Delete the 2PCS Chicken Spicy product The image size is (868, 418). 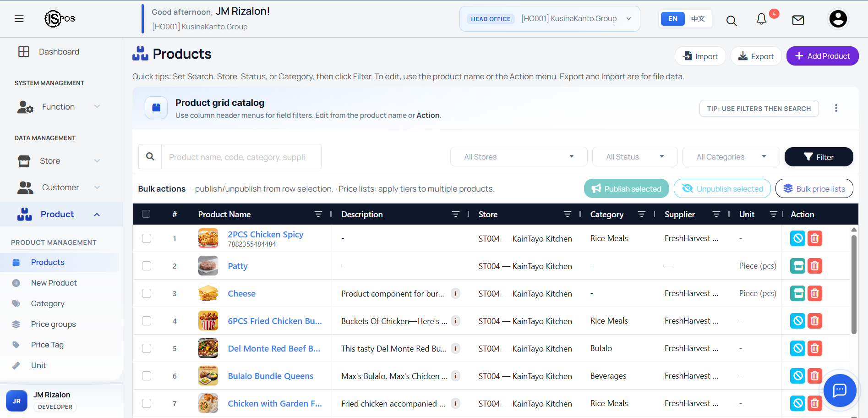[x=815, y=238]
